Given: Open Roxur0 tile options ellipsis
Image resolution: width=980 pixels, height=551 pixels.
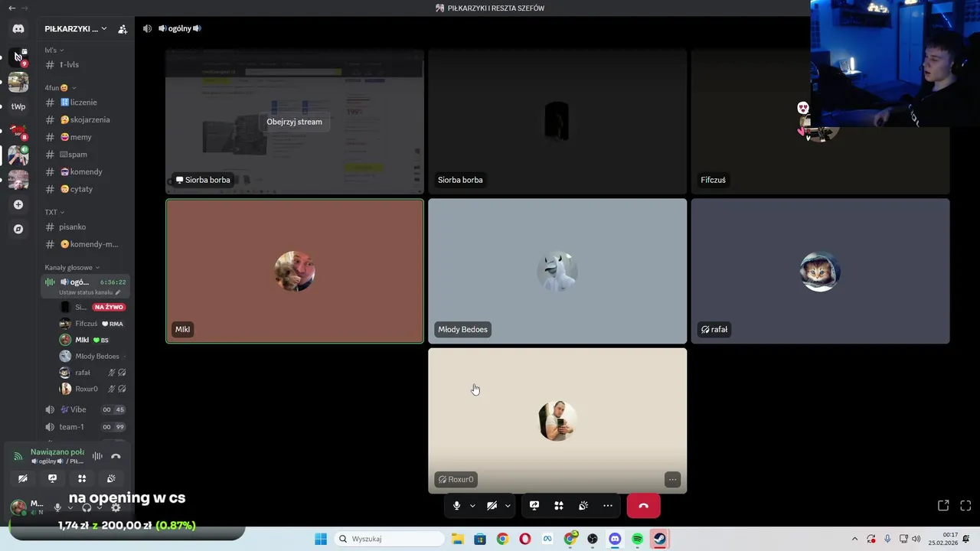Looking at the screenshot, I should (x=672, y=480).
